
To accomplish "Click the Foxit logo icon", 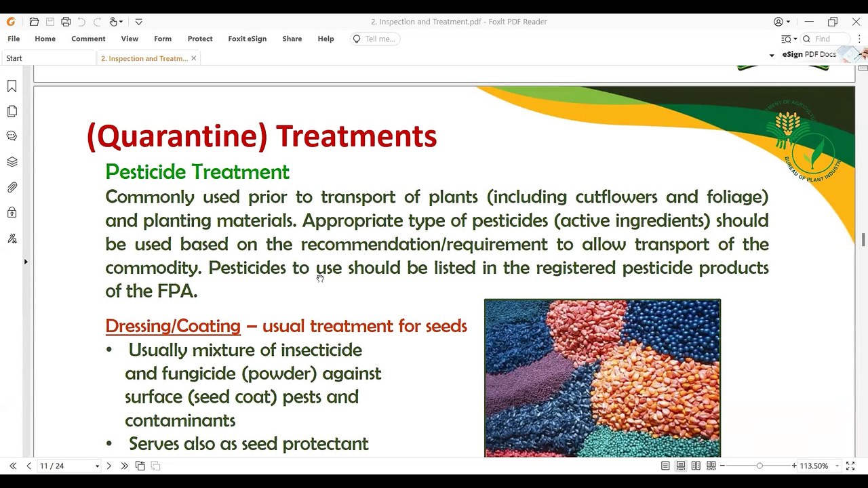I will pos(11,22).
